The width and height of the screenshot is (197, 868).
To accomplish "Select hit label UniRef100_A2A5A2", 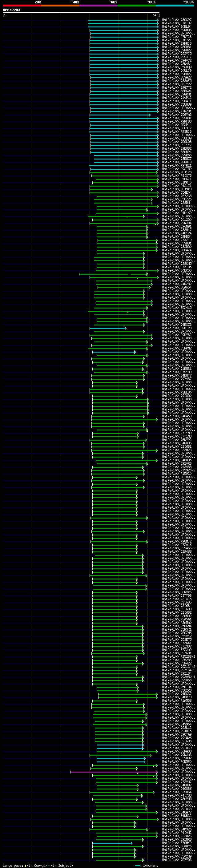I will coord(177,616).
